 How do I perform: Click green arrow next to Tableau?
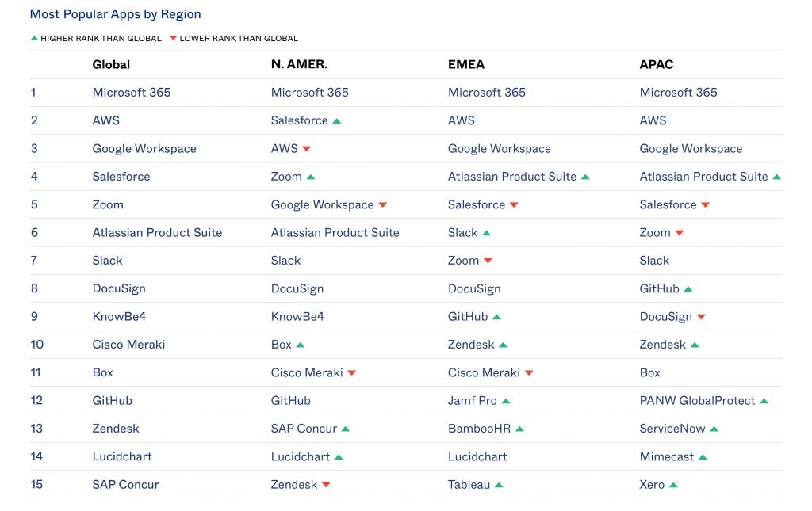(x=499, y=485)
